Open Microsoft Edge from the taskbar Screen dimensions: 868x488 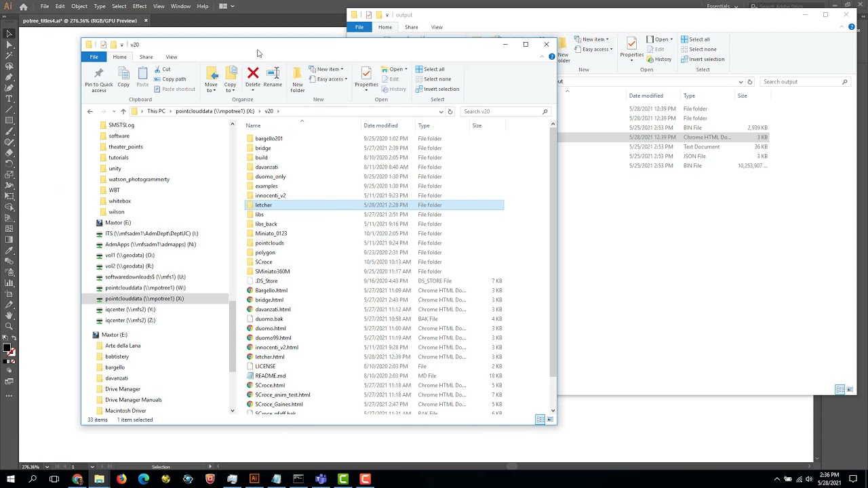(x=144, y=479)
